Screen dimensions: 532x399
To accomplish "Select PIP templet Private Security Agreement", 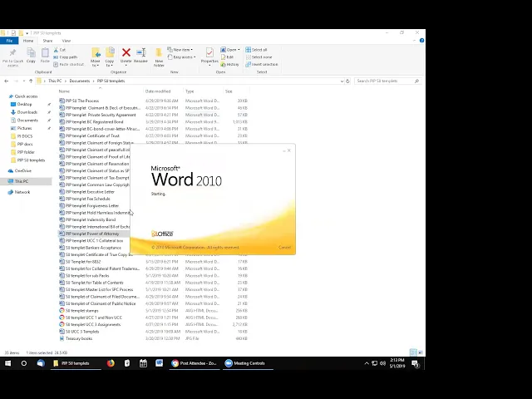I will pyautogui.click(x=101, y=115).
